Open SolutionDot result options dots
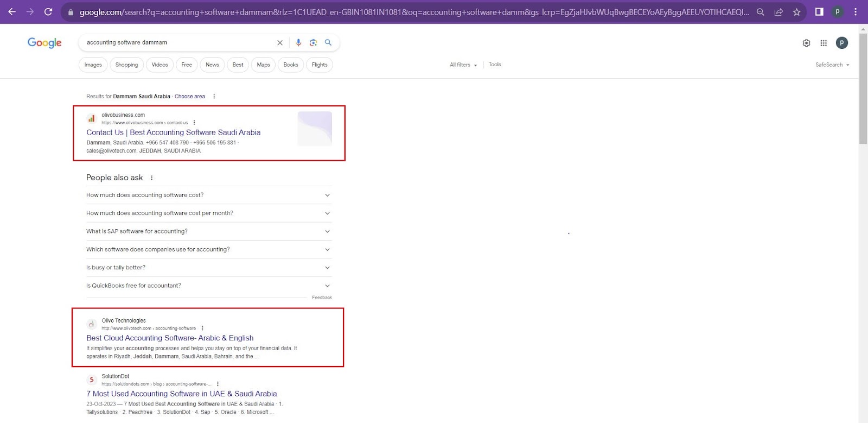 click(218, 384)
